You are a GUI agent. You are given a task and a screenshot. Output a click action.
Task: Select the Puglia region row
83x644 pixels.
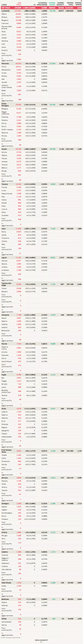point(42,375)
